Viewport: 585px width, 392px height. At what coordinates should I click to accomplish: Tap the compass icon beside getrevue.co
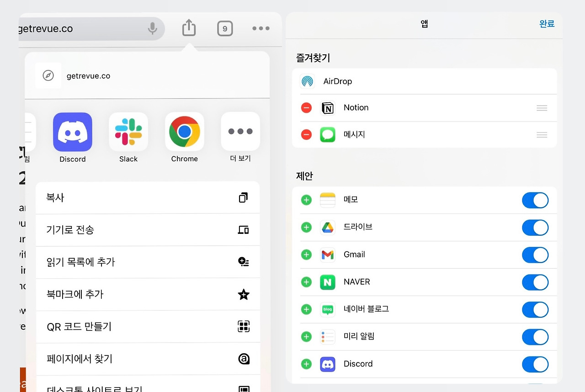coord(48,75)
